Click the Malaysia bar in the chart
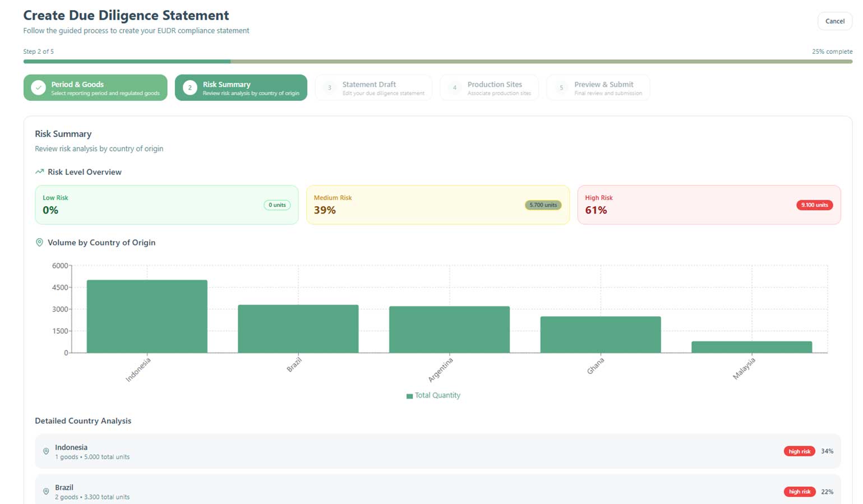 click(751, 347)
